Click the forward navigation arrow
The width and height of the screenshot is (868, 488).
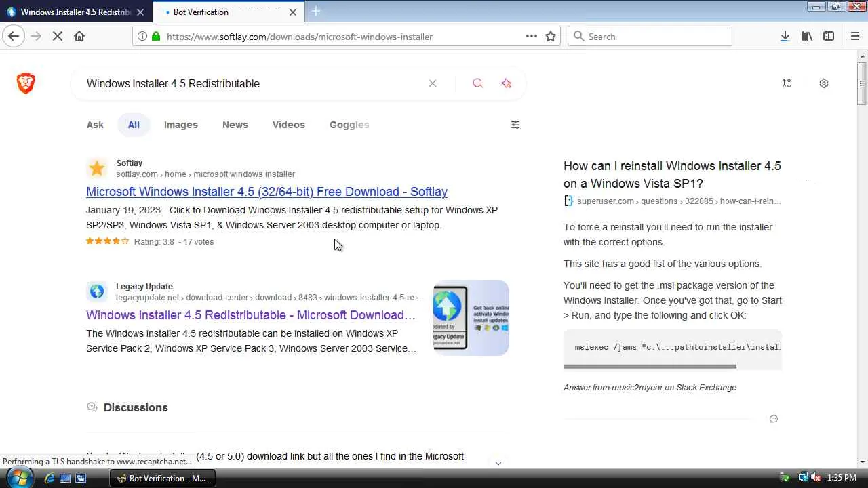point(36,36)
